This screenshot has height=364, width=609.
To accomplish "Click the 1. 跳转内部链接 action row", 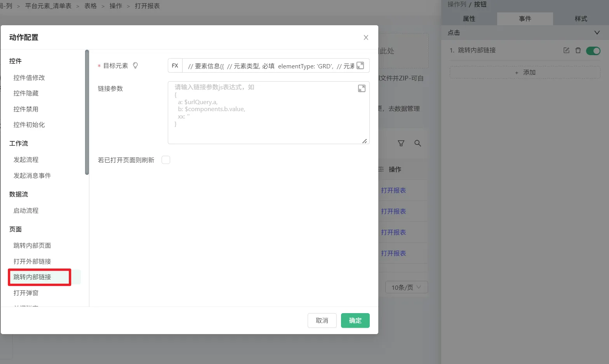I will (x=525, y=51).
